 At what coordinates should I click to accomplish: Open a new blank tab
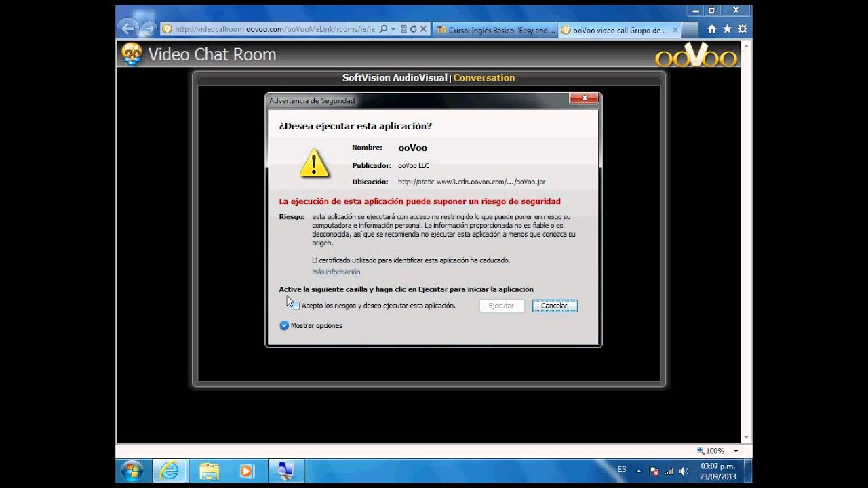(x=690, y=30)
